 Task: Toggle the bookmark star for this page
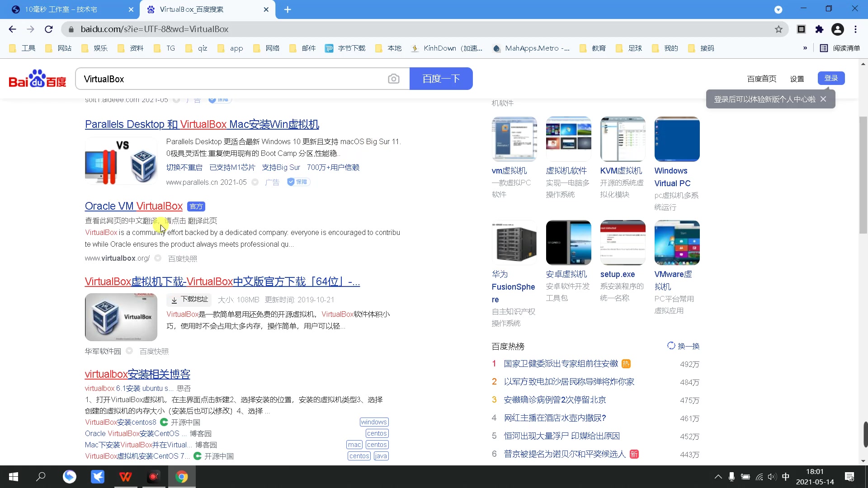click(778, 29)
